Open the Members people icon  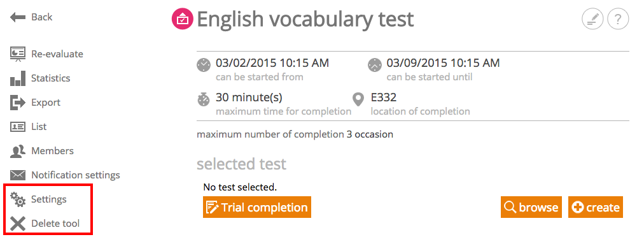pos(18,151)
